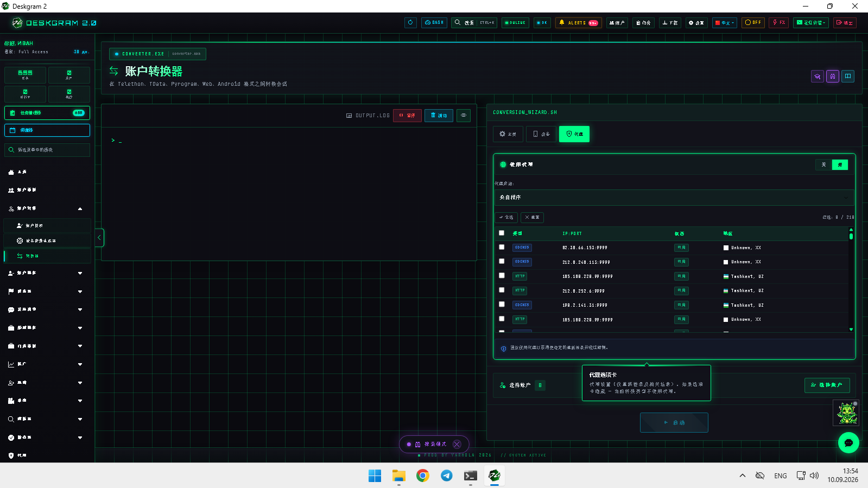The image size is (868, 488).
Task: Toggle the eye icon in output log toolbar
Action: (464, 115)
